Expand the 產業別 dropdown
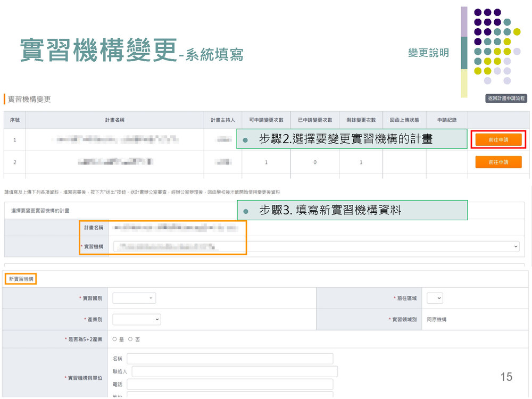This screenshot has width=532, height=399. tap(137, 319)
